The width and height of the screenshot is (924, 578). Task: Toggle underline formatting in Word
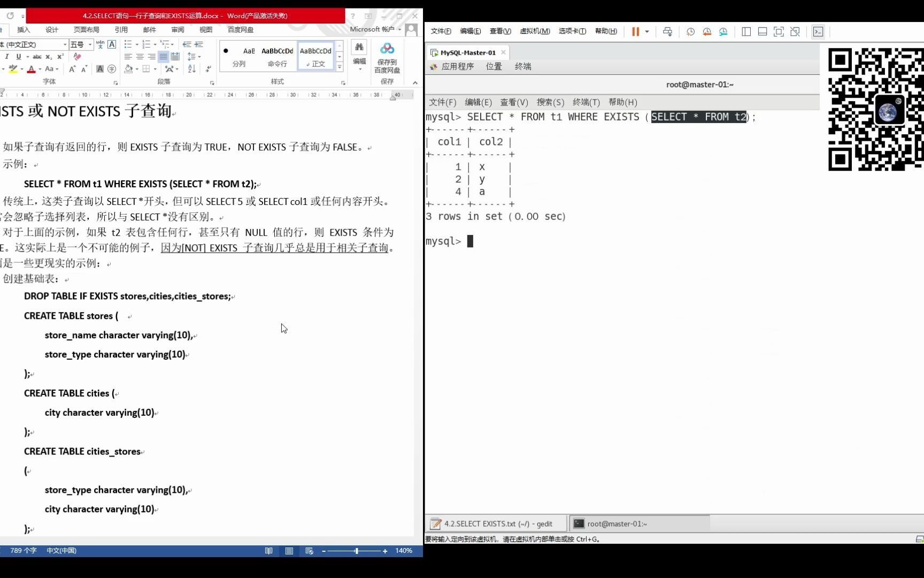(x=19, y=57)
